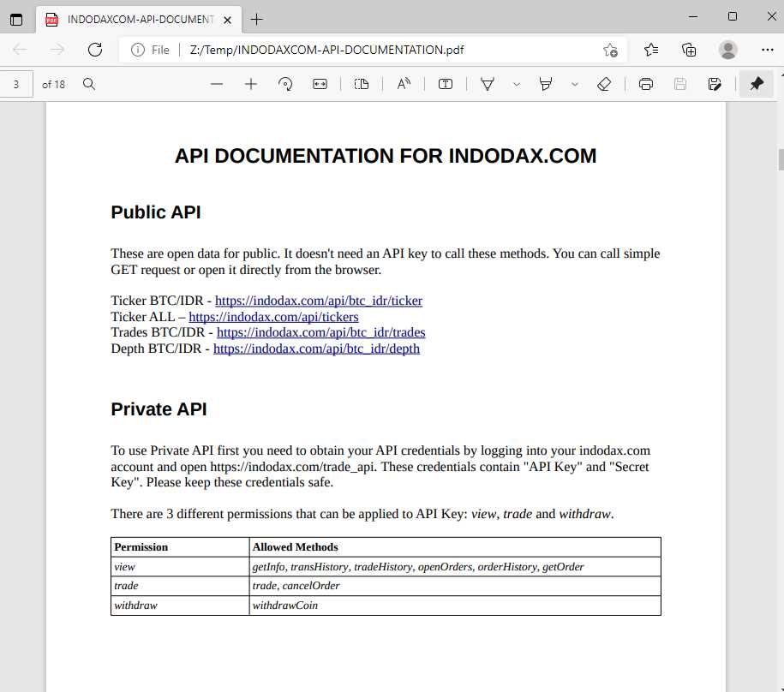Click the vertical scrollbar thumb

click(x=781, y=159)
